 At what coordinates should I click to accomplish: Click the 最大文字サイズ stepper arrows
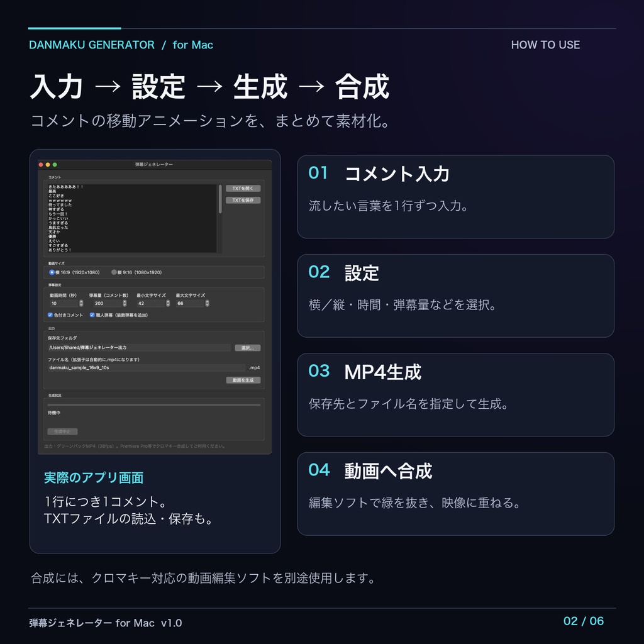[208, 304]
